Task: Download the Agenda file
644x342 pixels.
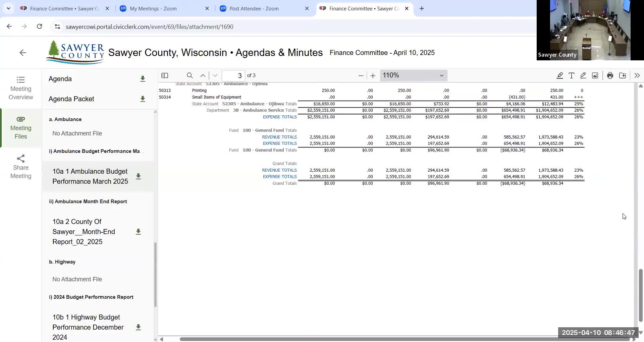Action: (x=143, y=79)
